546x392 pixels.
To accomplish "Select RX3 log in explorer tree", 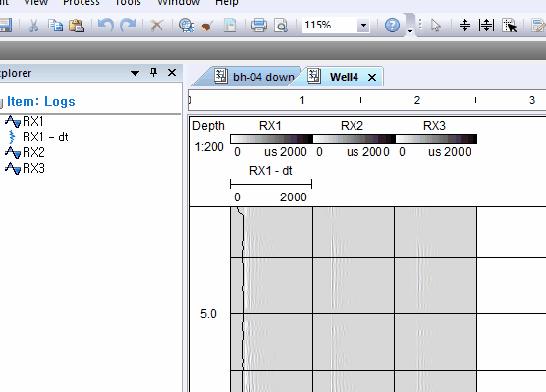I will click(x=26, y=169).
